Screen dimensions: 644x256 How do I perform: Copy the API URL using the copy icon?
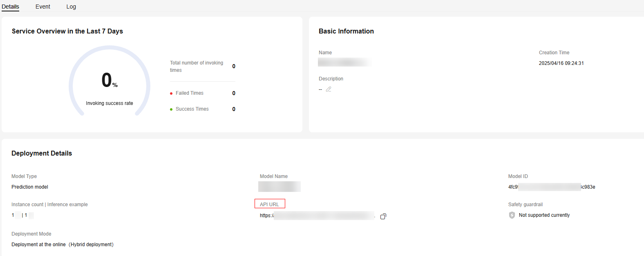coord(383,216)
